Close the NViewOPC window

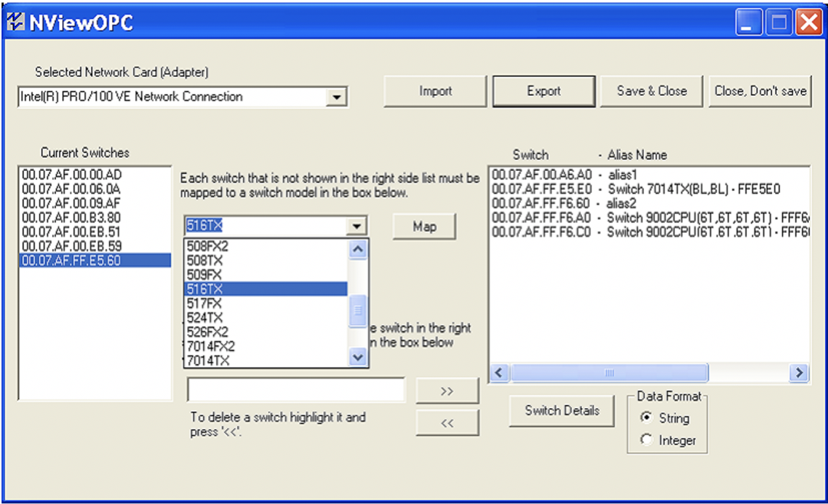[809, 23]
